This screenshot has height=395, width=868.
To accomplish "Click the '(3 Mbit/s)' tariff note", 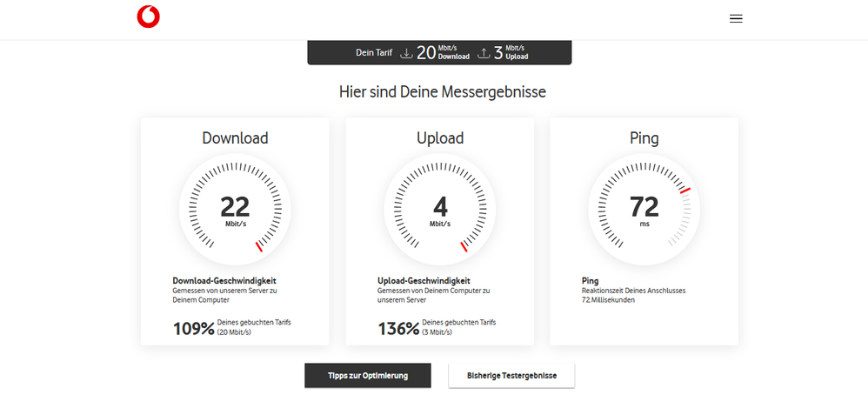I will [437, 332].
